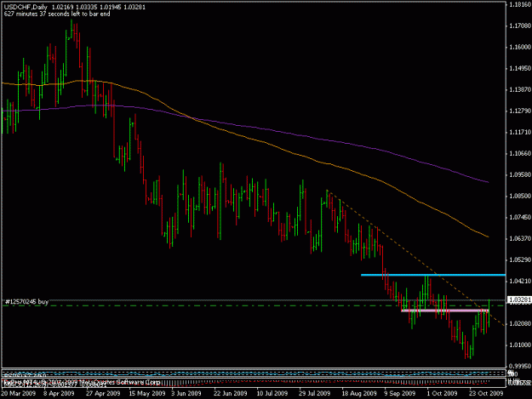Click the 1.02080 price scale label

point(520,324)
